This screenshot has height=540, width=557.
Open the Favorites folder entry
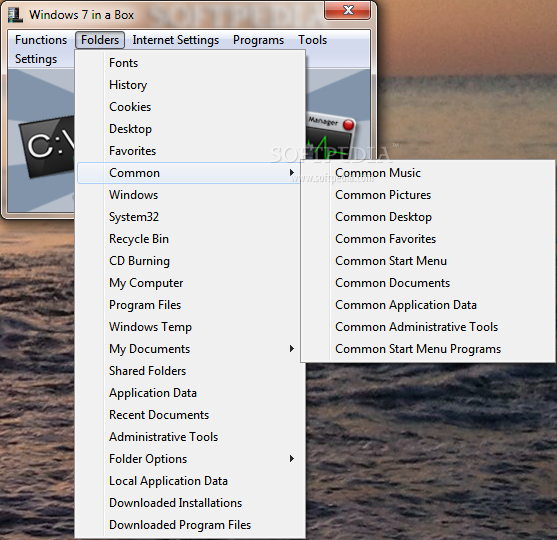tap(190, 151)
